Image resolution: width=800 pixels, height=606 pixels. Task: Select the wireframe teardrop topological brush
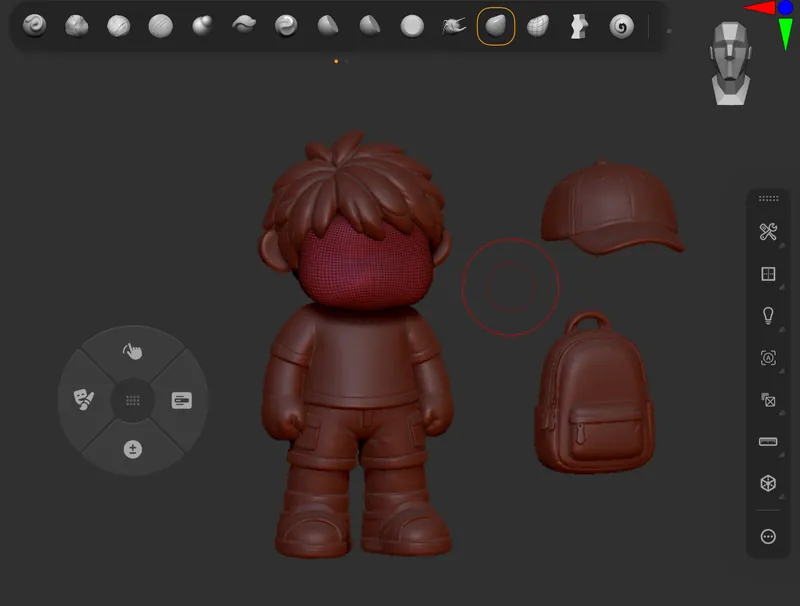pos(538,26)
